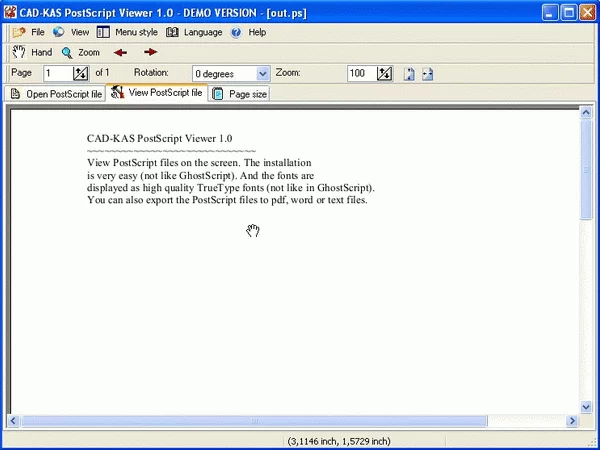Click the Menu style layout icon
The image size is (600, 450).
pos(103,32)
